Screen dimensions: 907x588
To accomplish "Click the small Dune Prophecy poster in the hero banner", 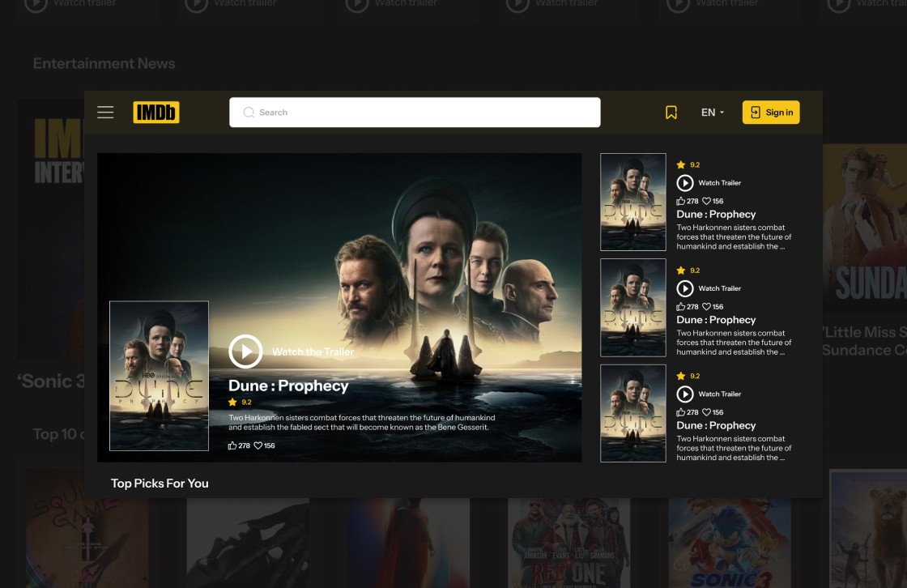I will click(159, 376).
